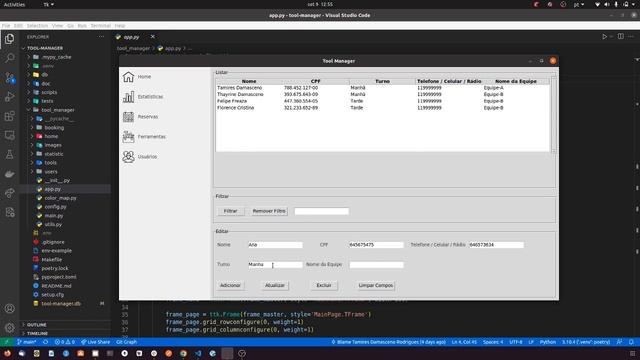Screen dimensions: 640x360
Task: Open Firefox from the taskbar
Action: tap(7, 353)
